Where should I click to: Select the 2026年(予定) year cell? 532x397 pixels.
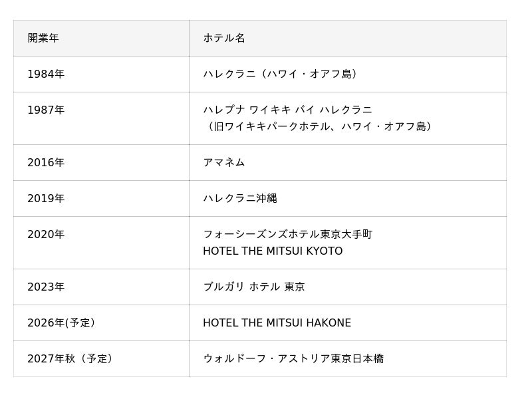click(x=61, y=323)
